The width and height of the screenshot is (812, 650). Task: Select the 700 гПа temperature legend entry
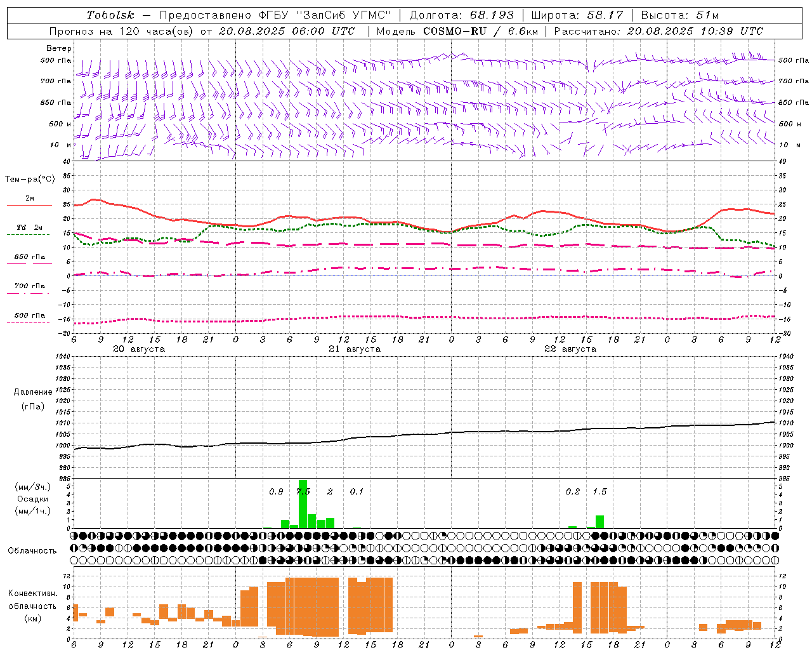[x=30, y=286]
